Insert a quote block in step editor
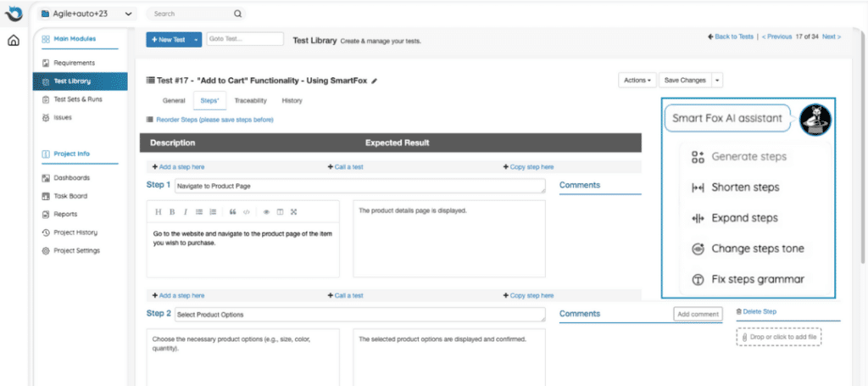Image resolution: width=868 pixels, height=386 pixels. tap(232, 211)
